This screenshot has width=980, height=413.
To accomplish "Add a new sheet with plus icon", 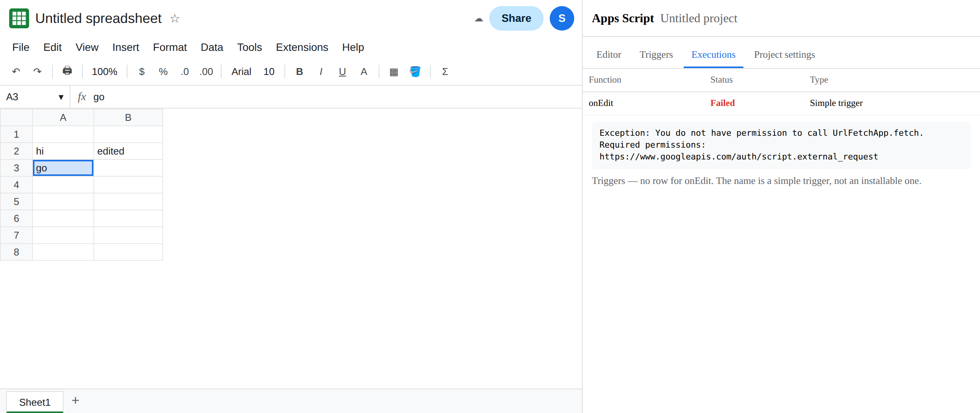I will point(75,401).
